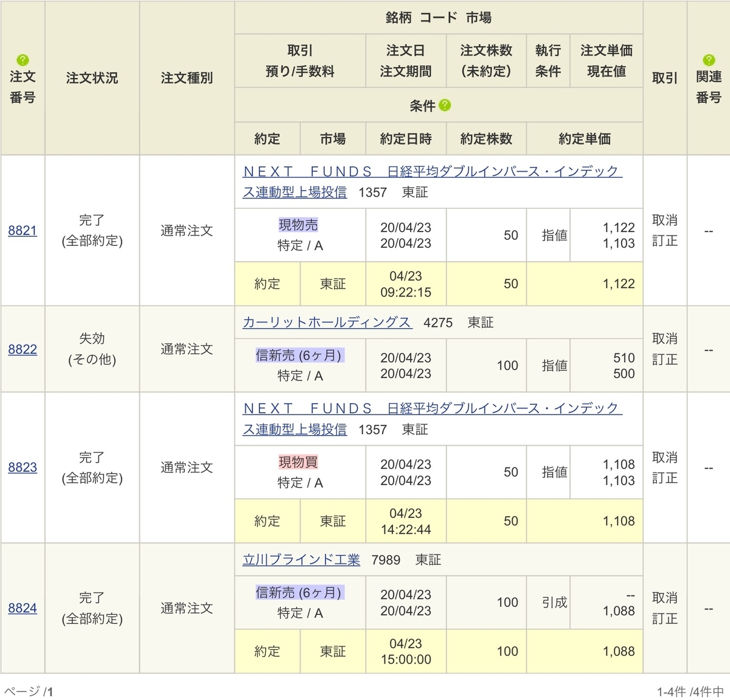Image resolution: width=730 pixels, height=700 pixels.
Task: Click 取消 for order 8822
Action: pos(664,338)
